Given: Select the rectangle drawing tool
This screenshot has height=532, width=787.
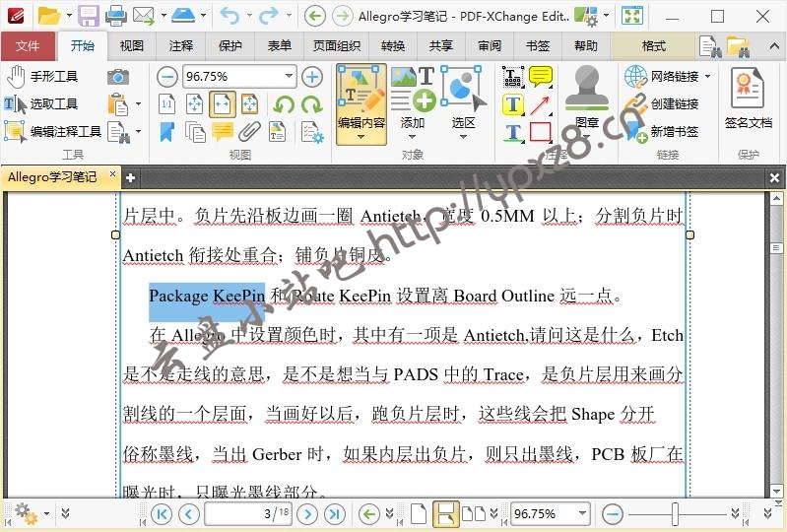Looking at the screenshot, I should (541, 132).
